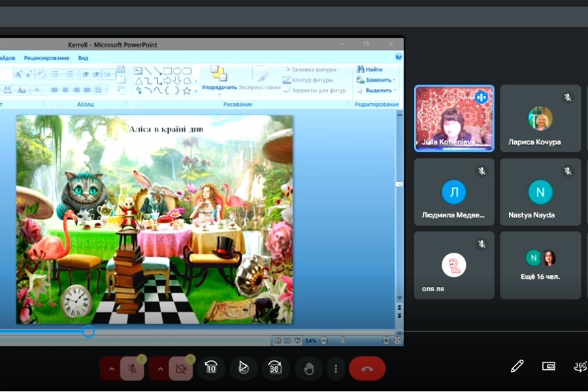The height and width of the screenshot is (392, 588).
Task: Click the PowerPoint help question mark icon
Action: (399, 57)
